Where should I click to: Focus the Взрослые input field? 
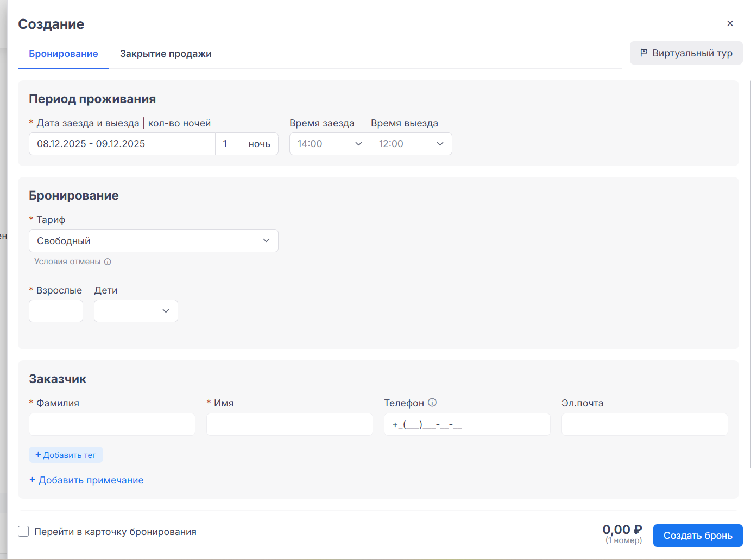coord(56,311)
